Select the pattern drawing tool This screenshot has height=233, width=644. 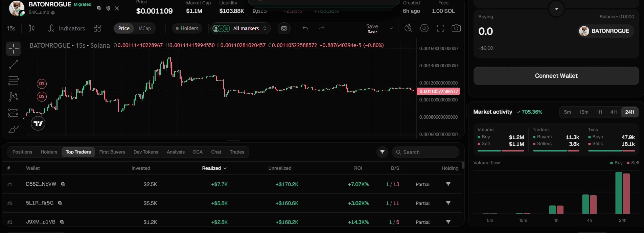(x=14, y=97)
